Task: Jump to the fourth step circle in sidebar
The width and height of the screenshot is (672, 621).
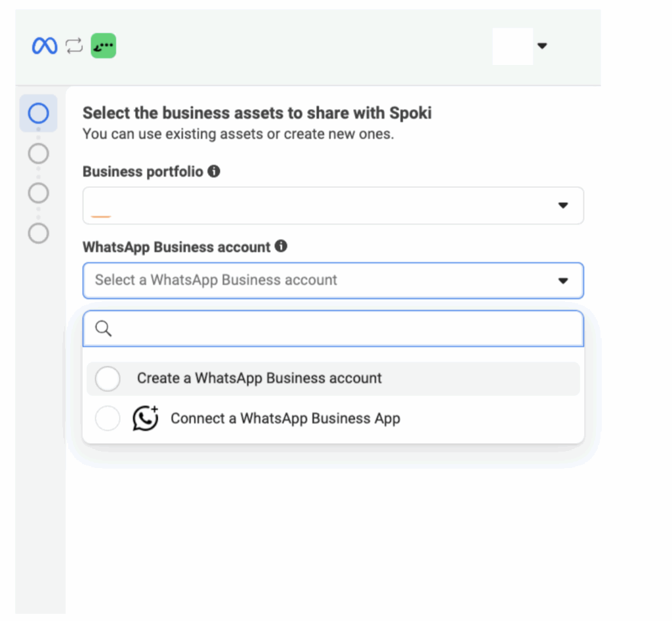Action: 39,233
